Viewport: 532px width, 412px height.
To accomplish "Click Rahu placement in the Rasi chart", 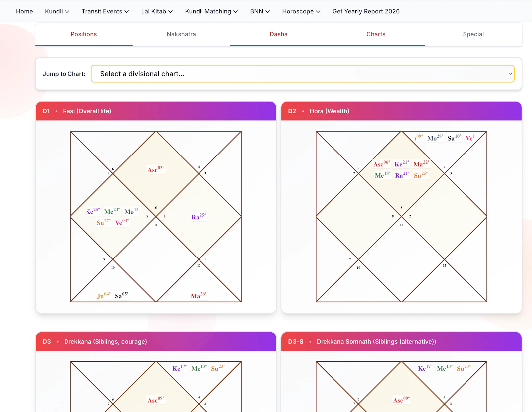I will click(x=198, y=216).
